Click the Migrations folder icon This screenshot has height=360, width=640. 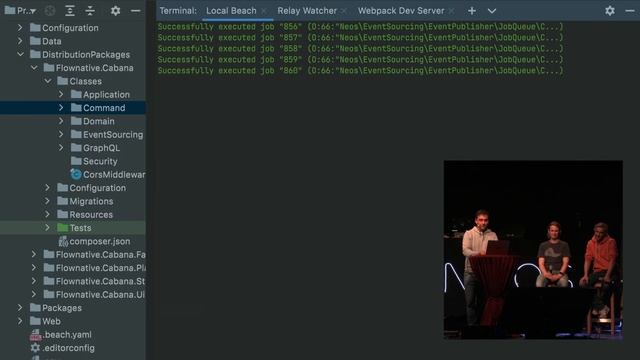point(62,201)
